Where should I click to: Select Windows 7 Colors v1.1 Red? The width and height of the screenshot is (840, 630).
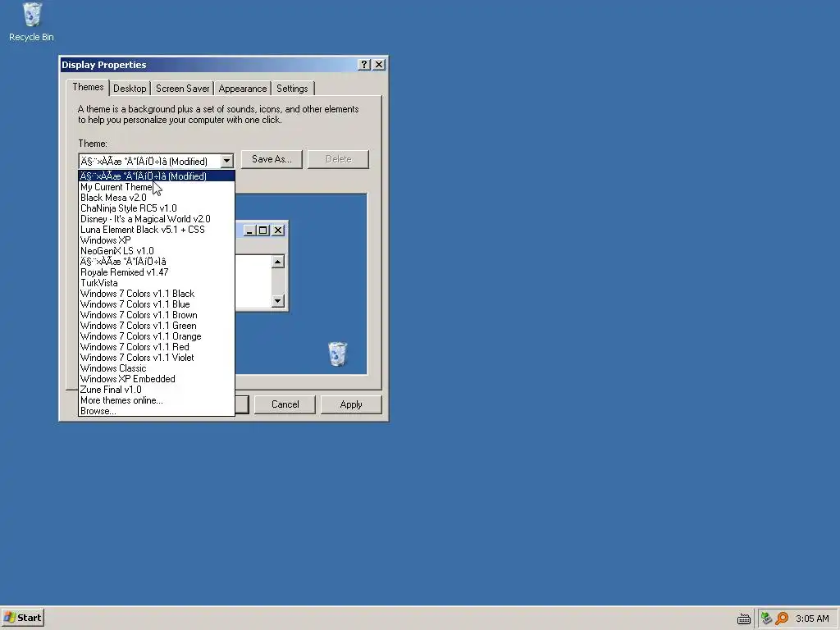pyautogui.click(x=157, y=347)
